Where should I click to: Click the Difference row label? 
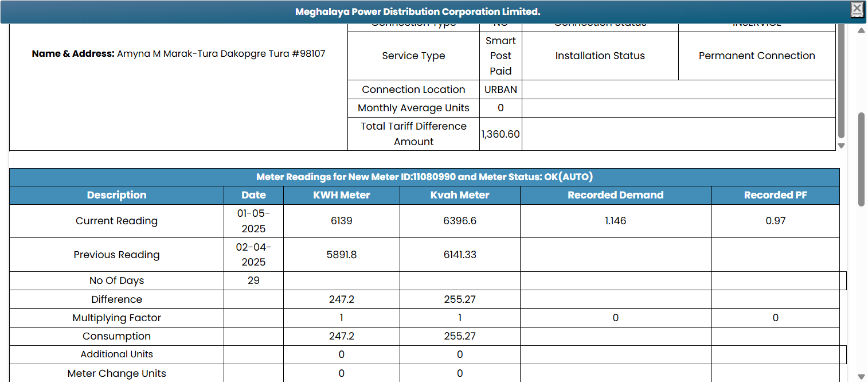[116, 299]
